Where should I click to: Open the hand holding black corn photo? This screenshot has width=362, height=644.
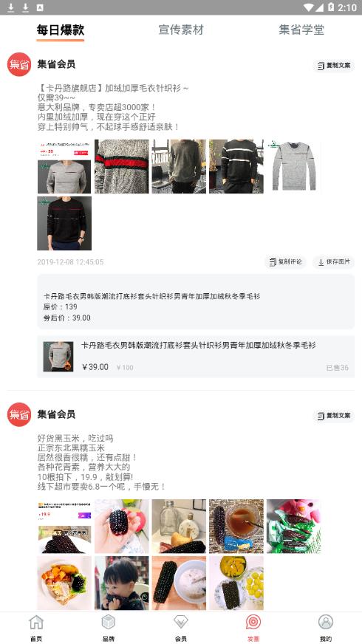coord(122,526)
